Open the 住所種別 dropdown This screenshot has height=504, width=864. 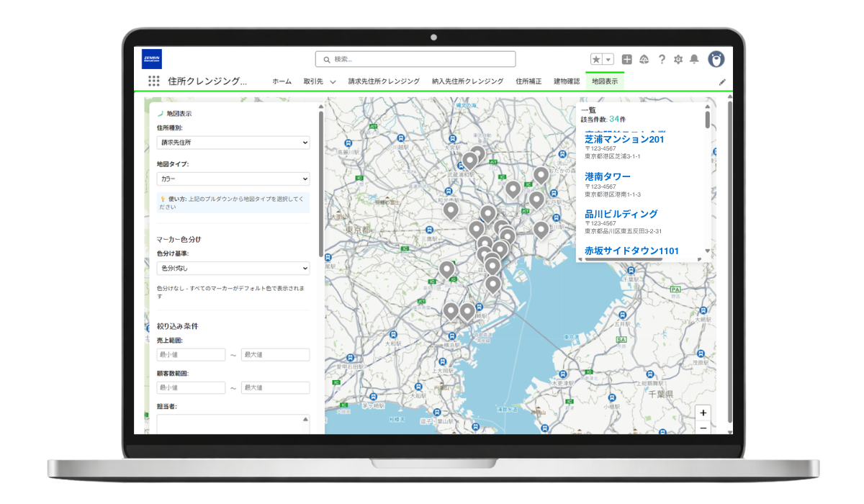pyautogui.click(x=233, y=143)
